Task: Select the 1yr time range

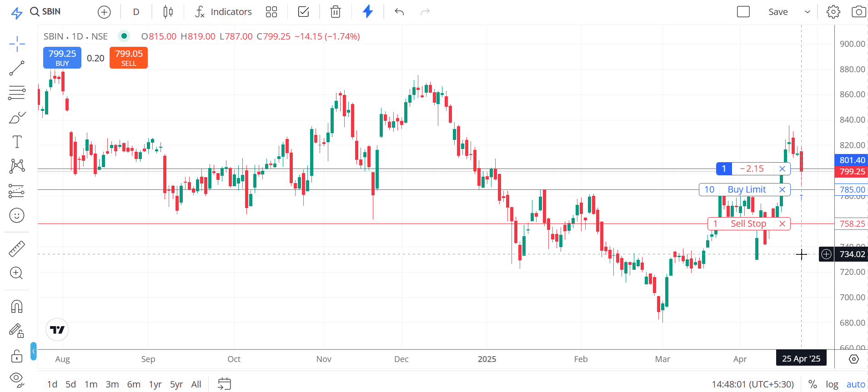Action: click(x=156, y=384)
